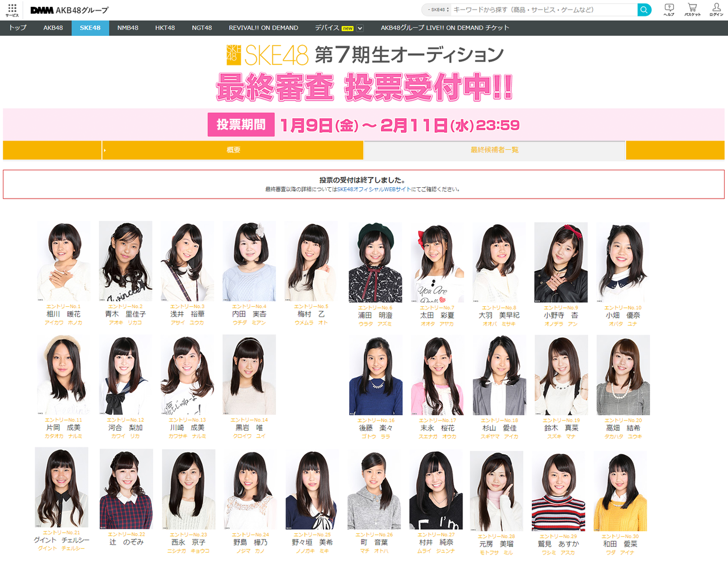Open the photo for エントリーNo.29
The width and height of the screenshot is (728, 576).
pyautogui.click(x=559, y=491)
